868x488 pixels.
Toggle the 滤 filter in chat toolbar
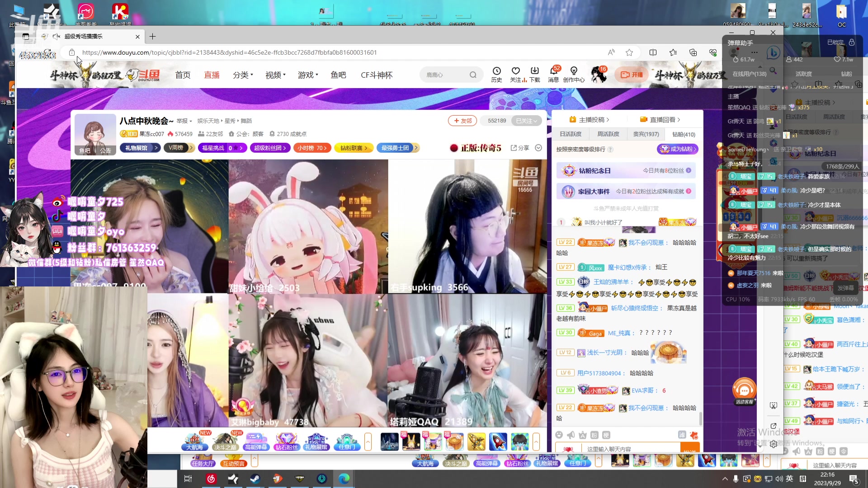tap(682, 435)
